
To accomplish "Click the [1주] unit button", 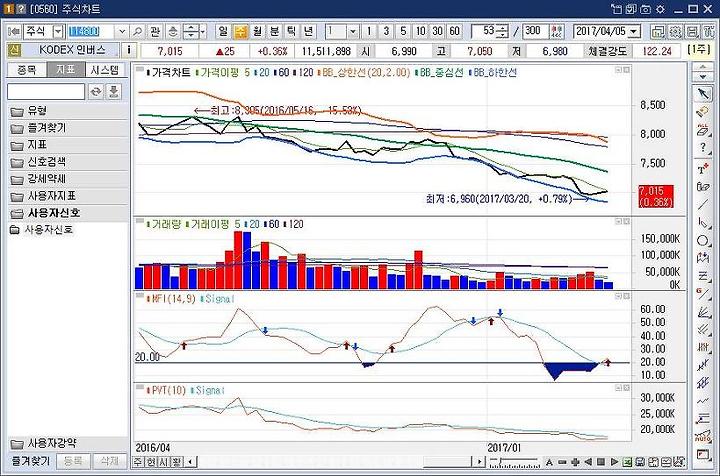I will coord(699,49).
